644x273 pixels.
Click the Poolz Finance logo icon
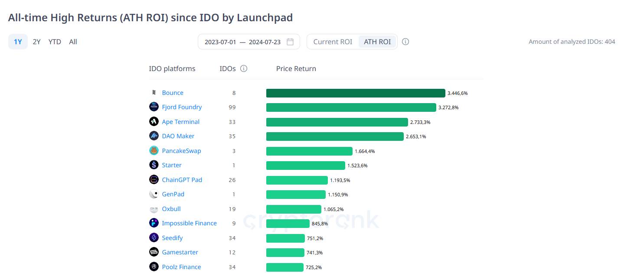tap(154, 267)
